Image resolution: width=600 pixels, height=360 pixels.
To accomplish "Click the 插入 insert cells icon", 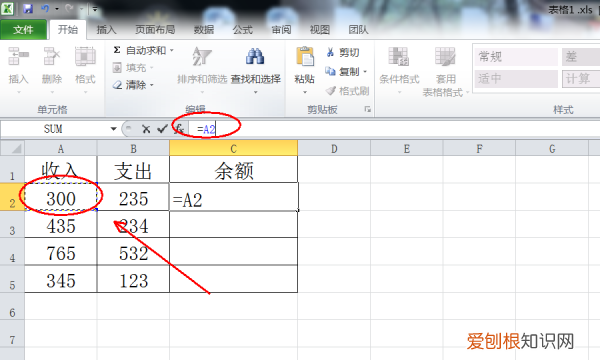I will (x=18, y=57).
